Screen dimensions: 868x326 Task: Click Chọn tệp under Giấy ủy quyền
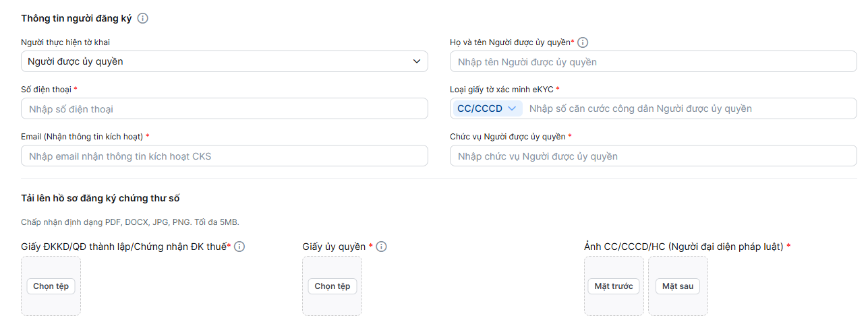tap(332, 286)
